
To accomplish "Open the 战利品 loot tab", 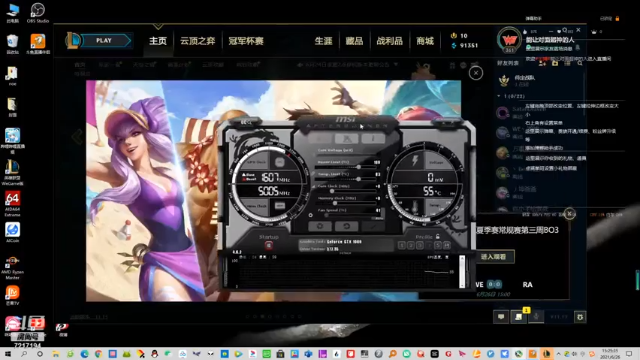I will coord(389,41).
